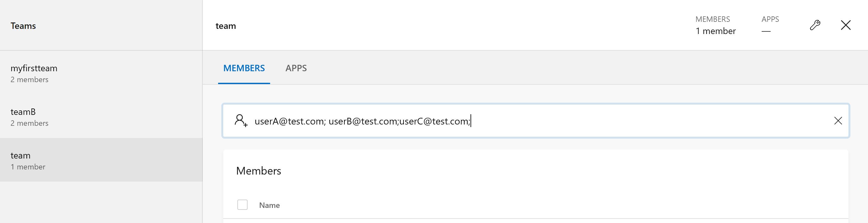
Task: Click the Members section heading
Action: point(259,171)
